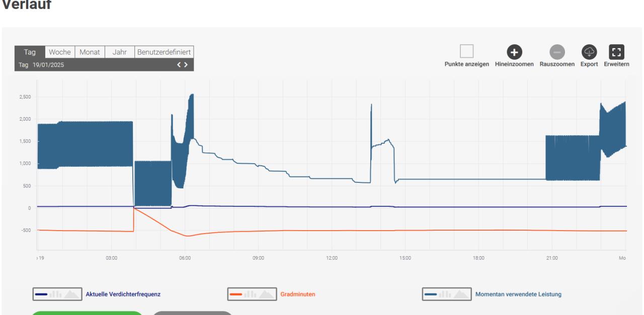644x315 pixels.
Task: Click the Gradminuten legend label
Action: [x=298, y=294]
